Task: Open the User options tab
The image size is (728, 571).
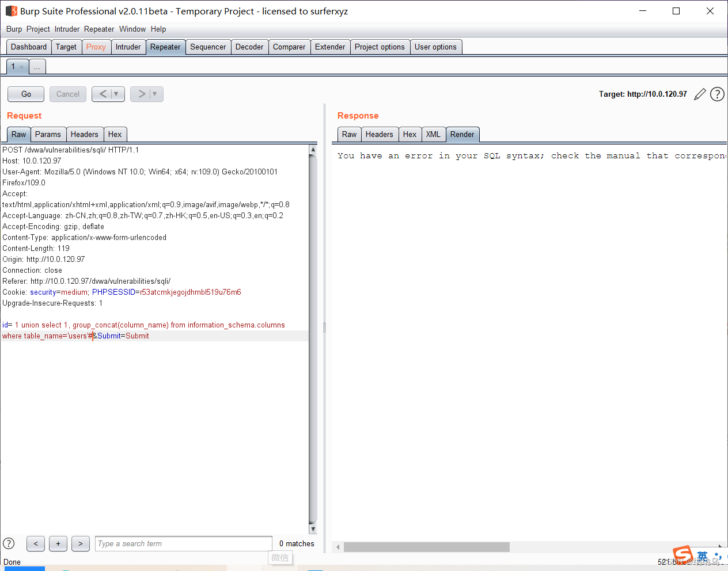Action: (x=435, y=47)
